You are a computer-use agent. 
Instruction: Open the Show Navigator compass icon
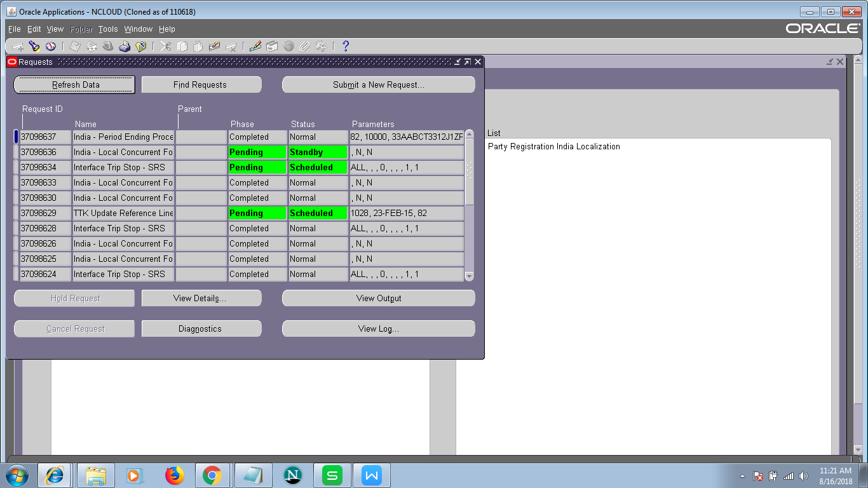(50, 46)
